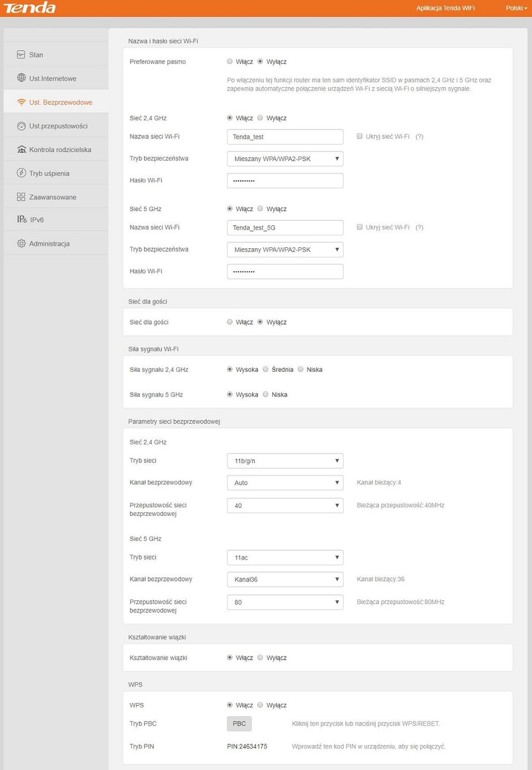Viewport: 532px width, 770px height.
Task: Open Ust.Internetowe settings
Action: pos(56,78)
